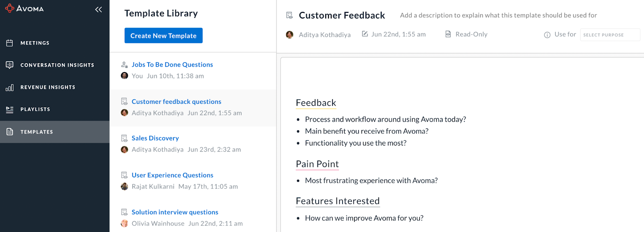644x232 pixels.
Task: Click the Conversation Insights chat icon
Action: 10,65
